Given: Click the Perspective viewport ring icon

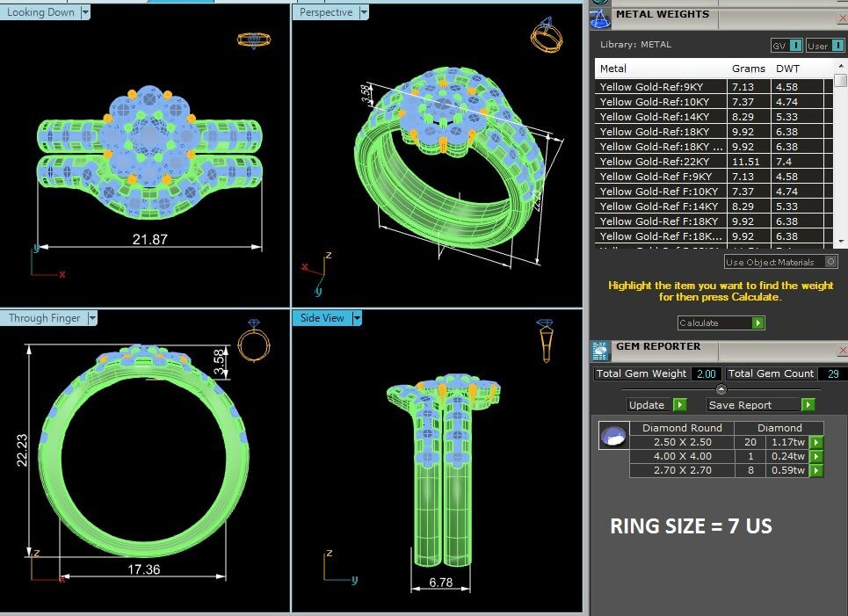Looking at the screenshot, I should [x=546, y=37].
